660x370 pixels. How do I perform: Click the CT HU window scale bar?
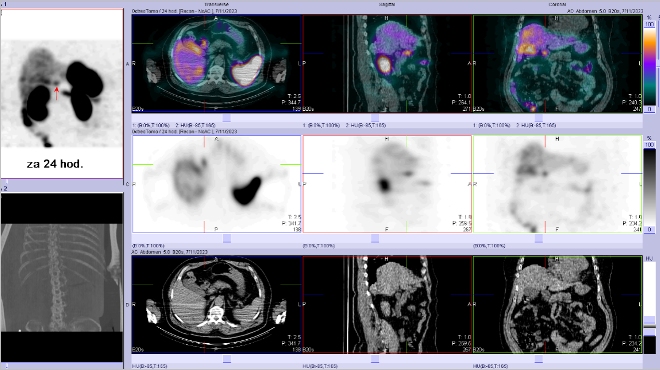[x=650, y=307]
